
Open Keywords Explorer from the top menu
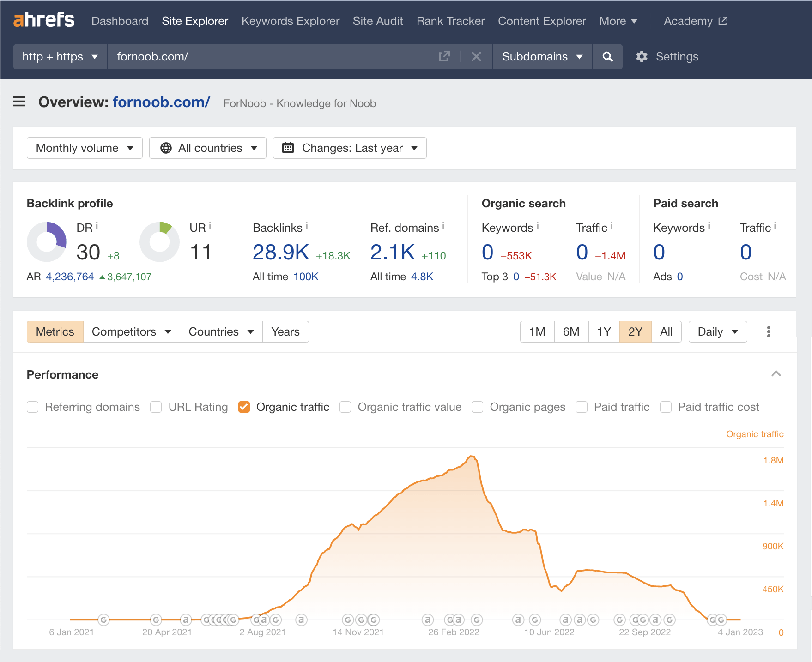point(291,21)
